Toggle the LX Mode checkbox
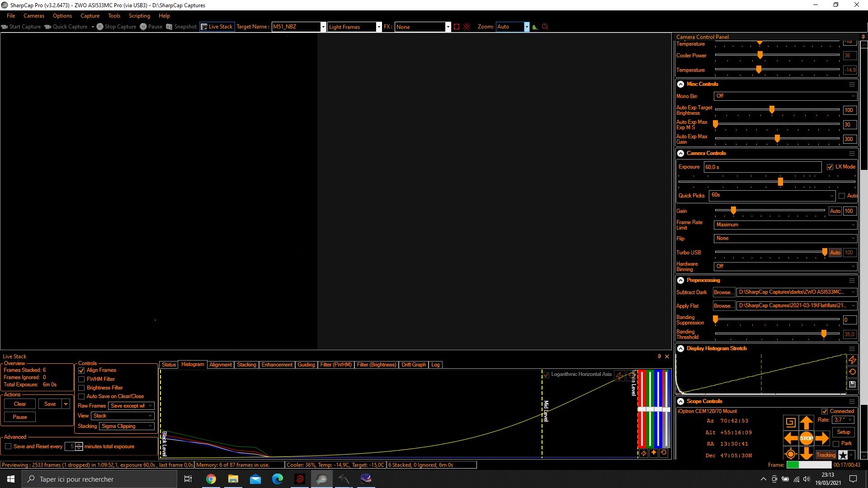This screenshot has width=868, height=488. [x=830, y=167]
